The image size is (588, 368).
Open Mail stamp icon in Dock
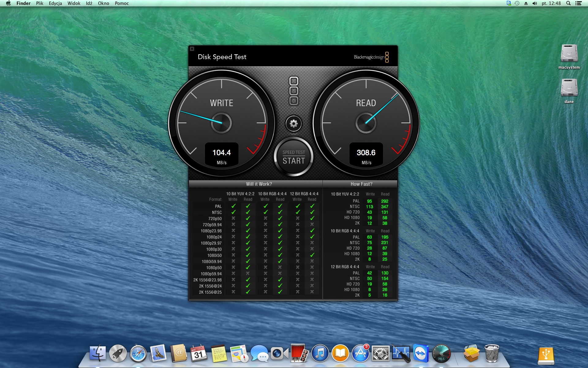point(158,353)
